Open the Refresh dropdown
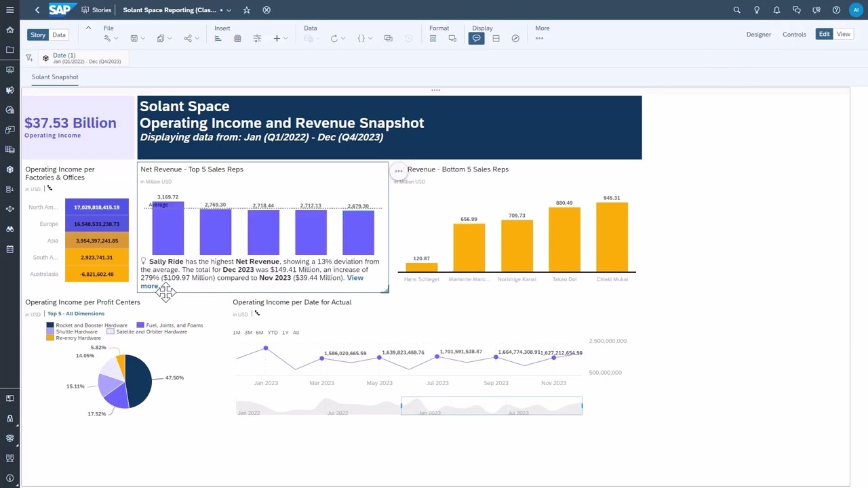868x488 pixels. 337,39
